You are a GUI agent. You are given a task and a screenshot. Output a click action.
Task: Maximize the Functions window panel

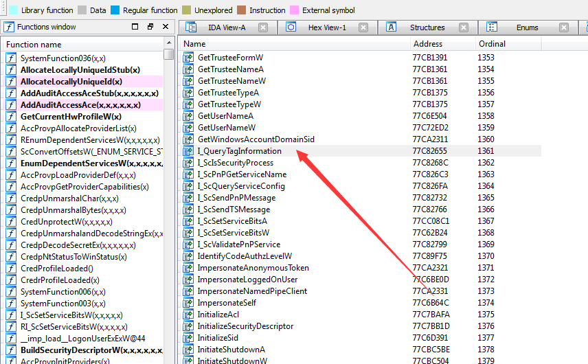[135, 27]
